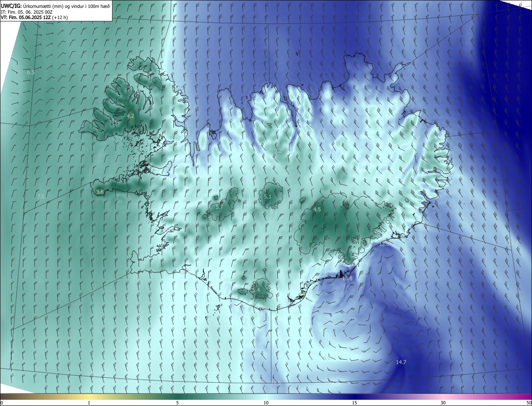The image size is (532, 406).
Task: Click the 7.5 value label on the map
Action: pos(41,196)
